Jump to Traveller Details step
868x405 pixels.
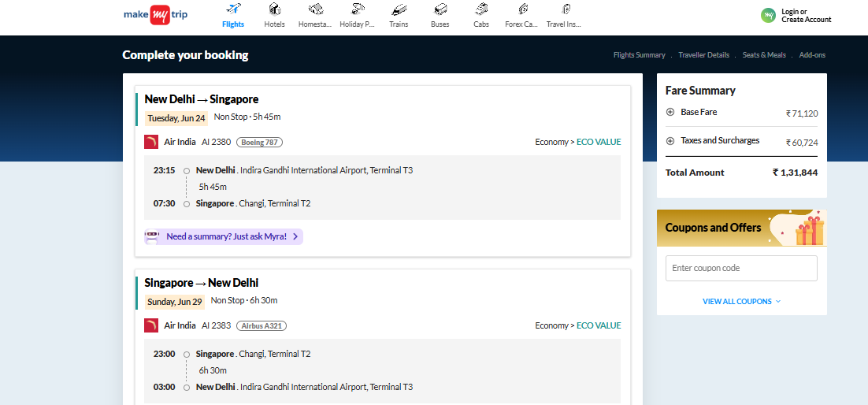[703, 55]
